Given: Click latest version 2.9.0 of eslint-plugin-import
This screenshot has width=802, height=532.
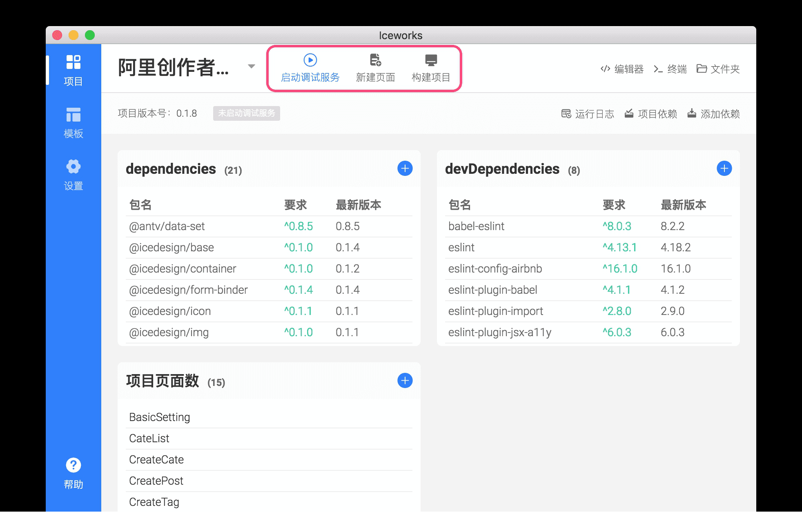Looking at the screenshot, I should point(673,311).
